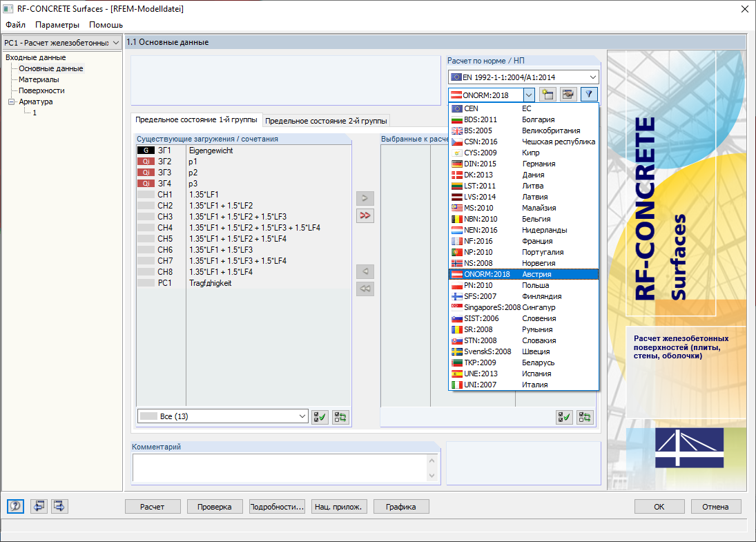This screenshot has width=756, height=542.
Task: Add selected load case with single arrow
Action: click(x=365, y=198)
